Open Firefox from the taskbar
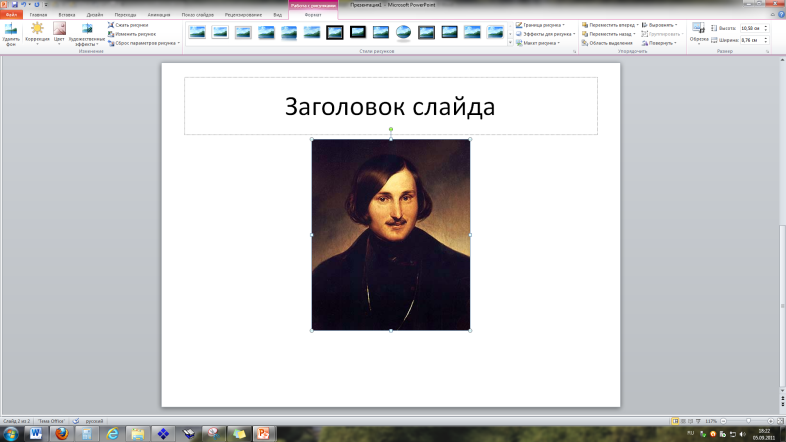The image size is (786, 442). [x=62, y=434]
